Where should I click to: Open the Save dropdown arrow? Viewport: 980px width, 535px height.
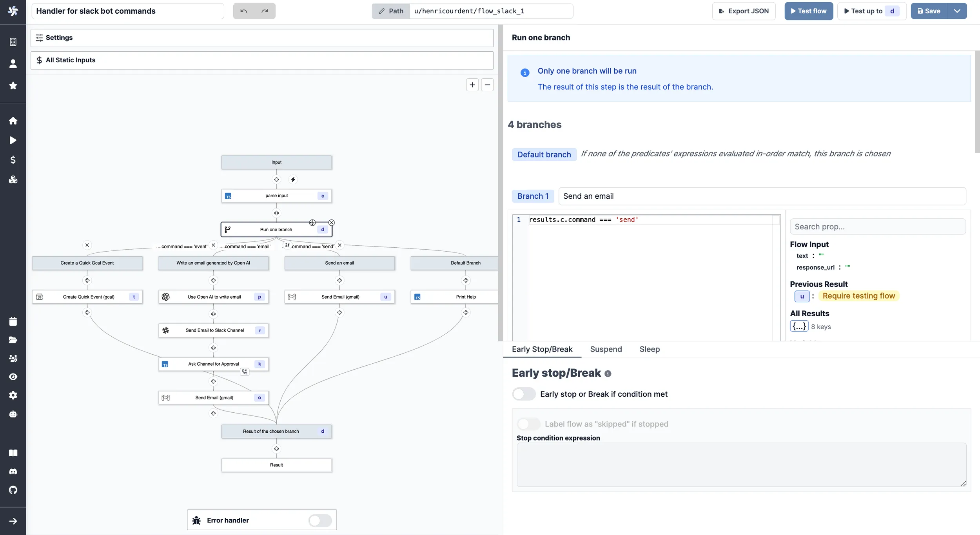coord(957,11)
